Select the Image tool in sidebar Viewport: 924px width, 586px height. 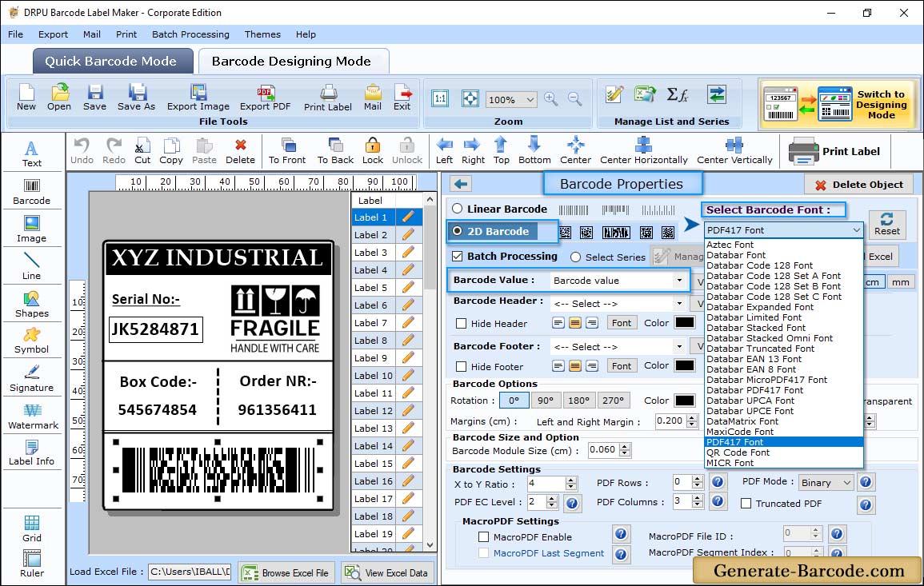pos(32,229)
